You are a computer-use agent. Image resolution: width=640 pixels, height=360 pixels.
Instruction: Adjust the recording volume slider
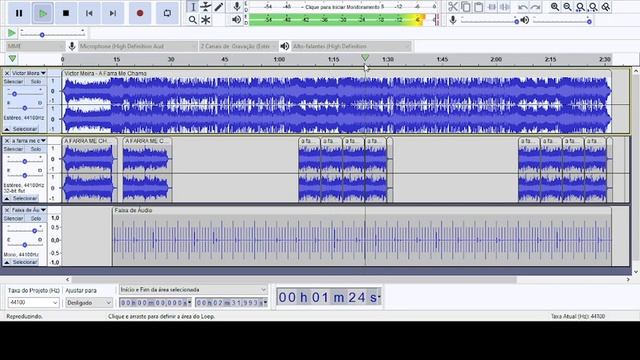pyautogui.click(x=489, y=20)
